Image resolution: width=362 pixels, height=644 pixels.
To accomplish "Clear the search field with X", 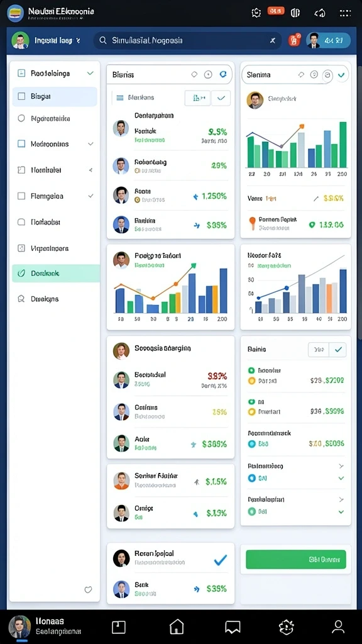I will [273, 40].
